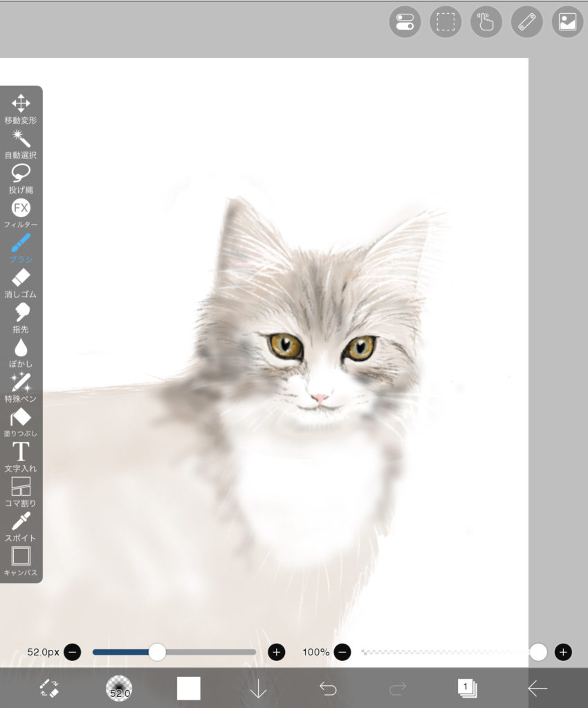The width and height of the screenshot is (588, 708).
Task: Select the Brush (ブラシ) tool
Action: coord(21,248)
